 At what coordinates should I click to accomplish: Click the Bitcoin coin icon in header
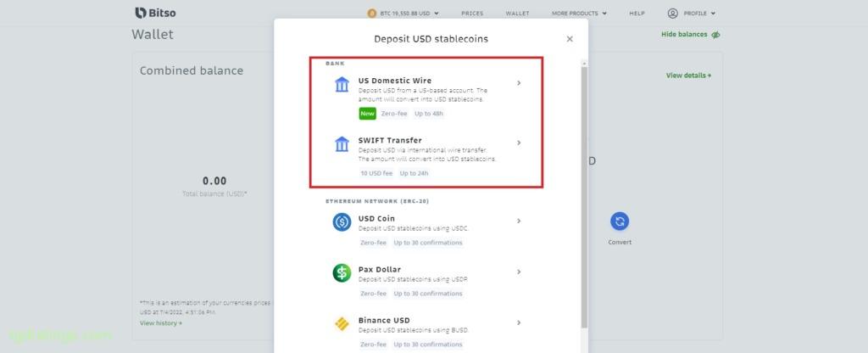click(372, 14)
